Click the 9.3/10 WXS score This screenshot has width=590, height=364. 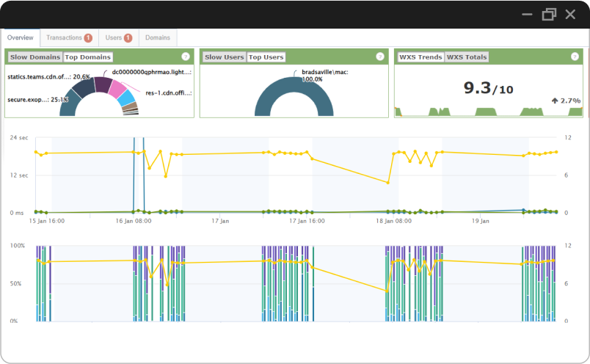pyautogui.click(x=488, y=88)
